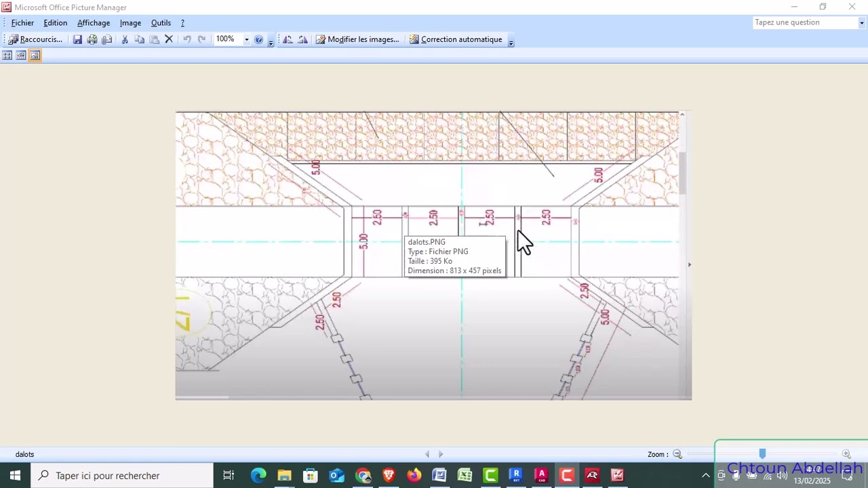The width and height of the screenshot is (868, 488).
Task: Rotate the image left
Action: tap(288, 39)
